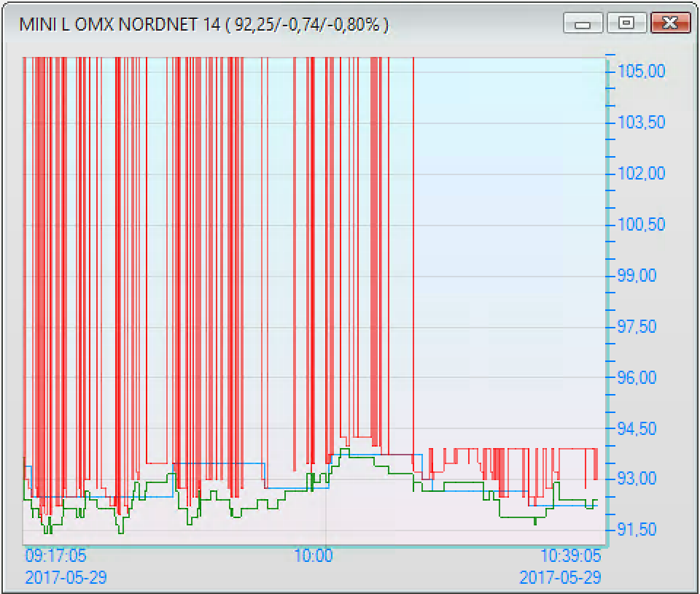Image resolution: width=700 pixels, height=594 pixels.
Task: Click the start date 2017-05-29 under 09:17:05
Action: (66, 577)
